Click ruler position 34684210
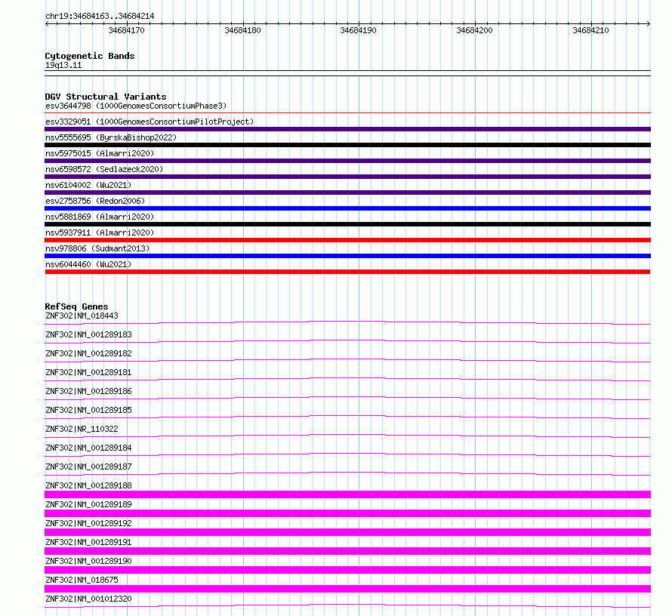Image resolution: width=672 pixels, height=616 pixels. [x=590, y=30]
